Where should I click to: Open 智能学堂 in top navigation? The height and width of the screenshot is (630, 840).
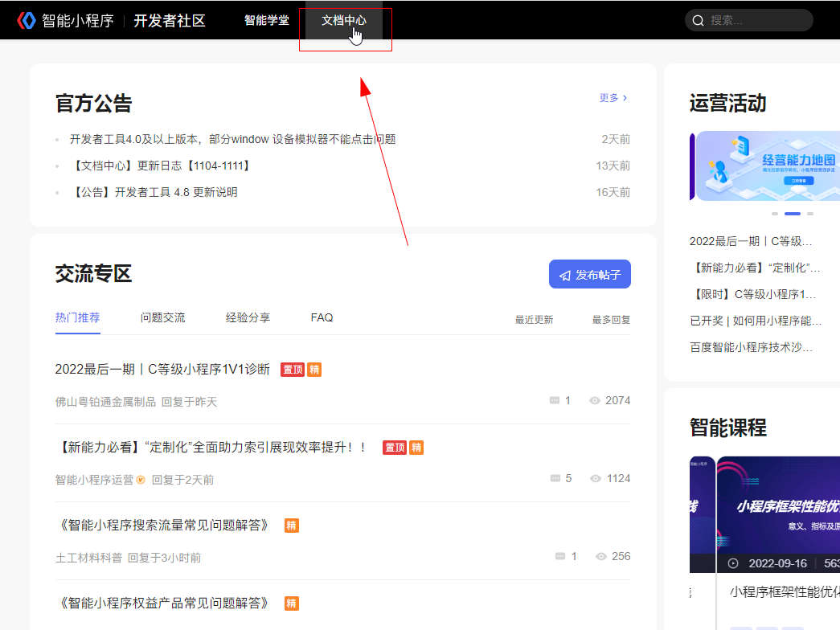266,20
